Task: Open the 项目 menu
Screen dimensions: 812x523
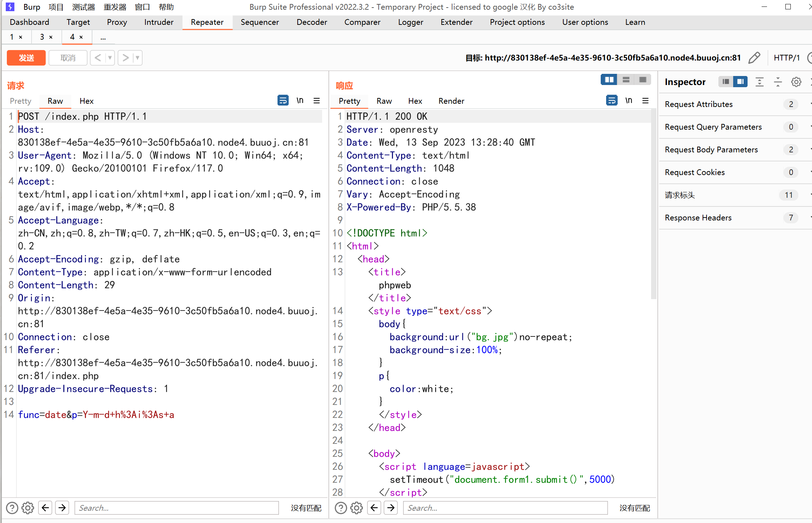Action: [x=56, y=7]
